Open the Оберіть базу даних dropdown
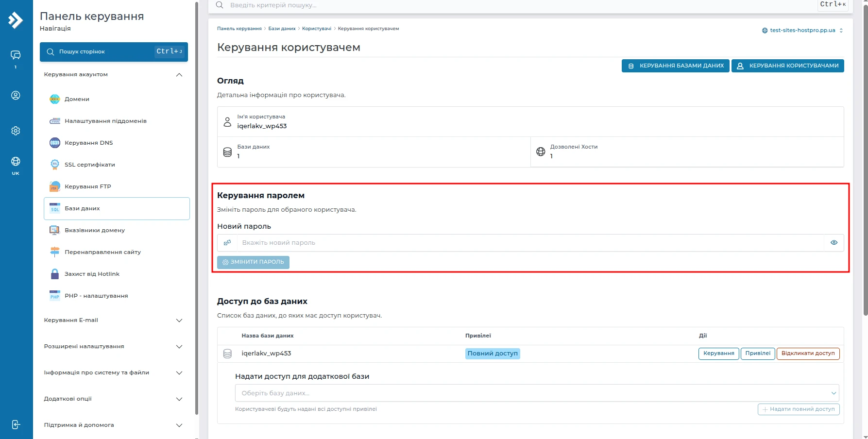 click(537, 393)
